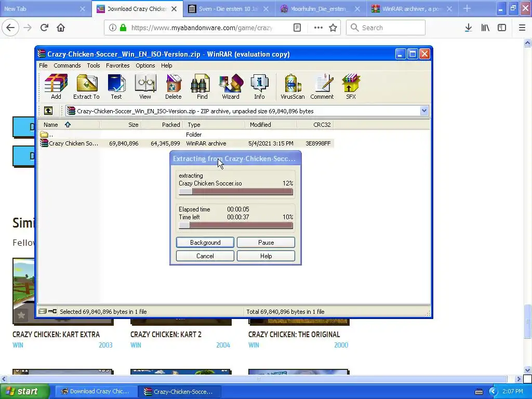Click the key icon in WinRAR status bar

pyautogui.click(x=52, y=311)
